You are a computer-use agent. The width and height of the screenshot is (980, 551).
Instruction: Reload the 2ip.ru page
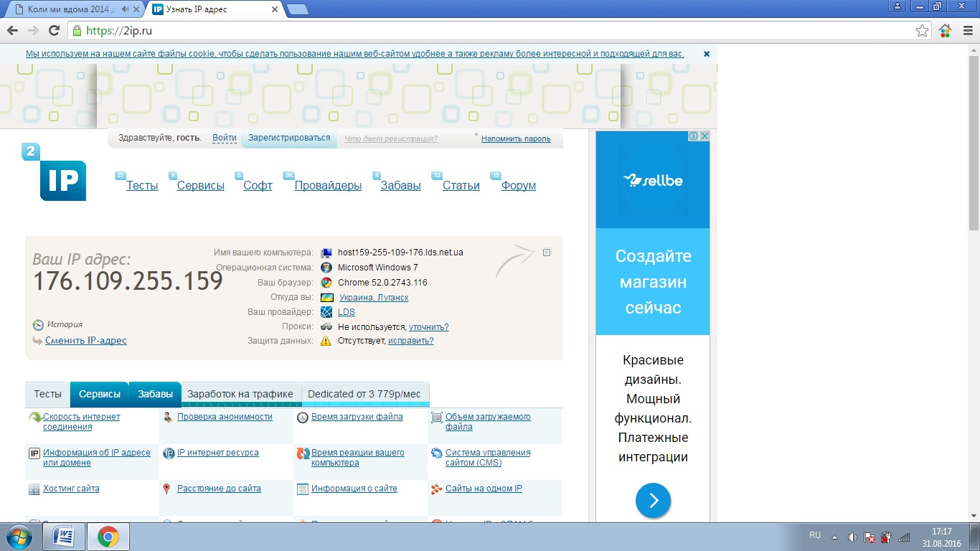tap(54, 31)
